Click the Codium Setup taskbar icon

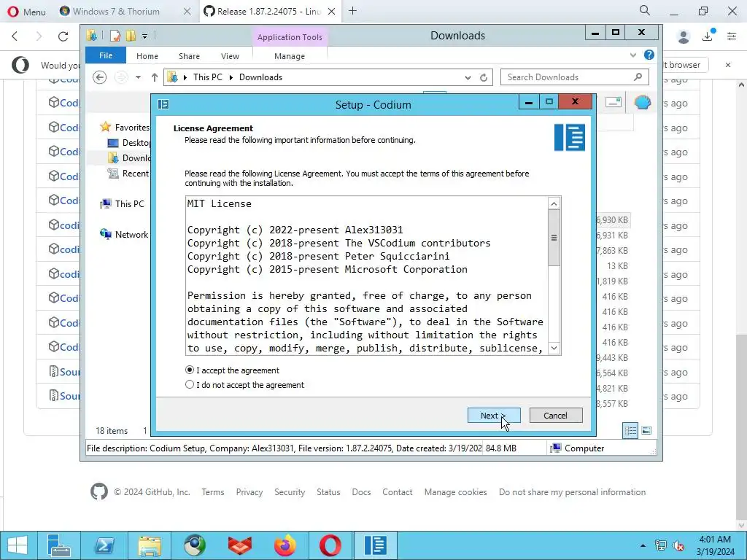375,545
